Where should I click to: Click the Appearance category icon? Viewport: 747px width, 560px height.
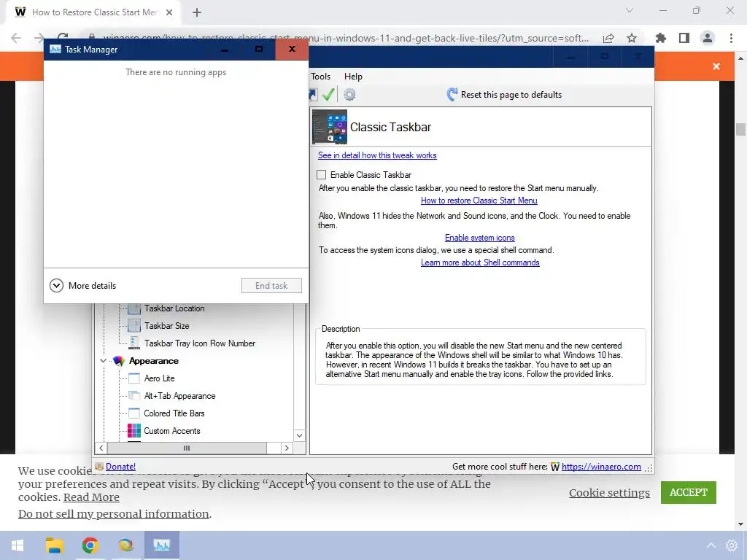click(119, 361)
